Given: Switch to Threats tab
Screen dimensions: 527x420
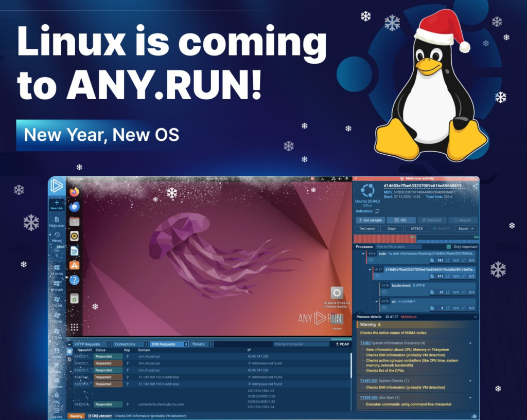Looking at the screenshot, I should point(202,344).
